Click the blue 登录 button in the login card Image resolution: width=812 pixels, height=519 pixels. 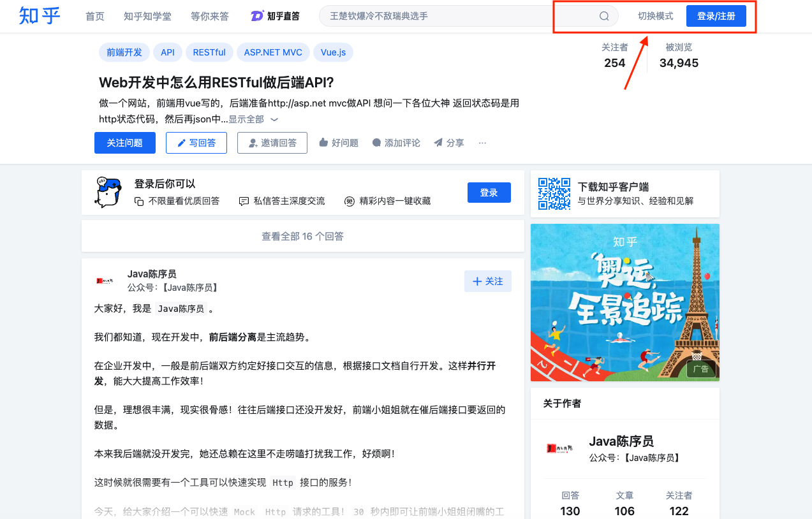click(489, 193)
